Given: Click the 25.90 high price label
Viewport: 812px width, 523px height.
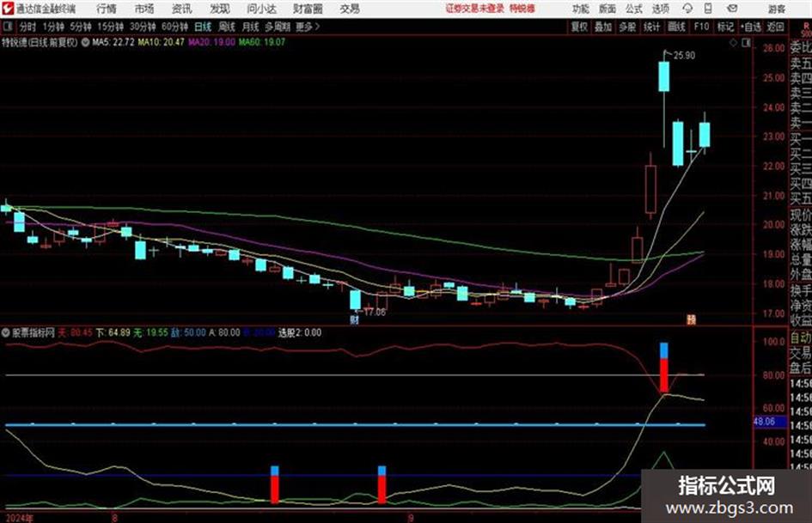Looking at the screenshot, I should (x=684, y=55).
